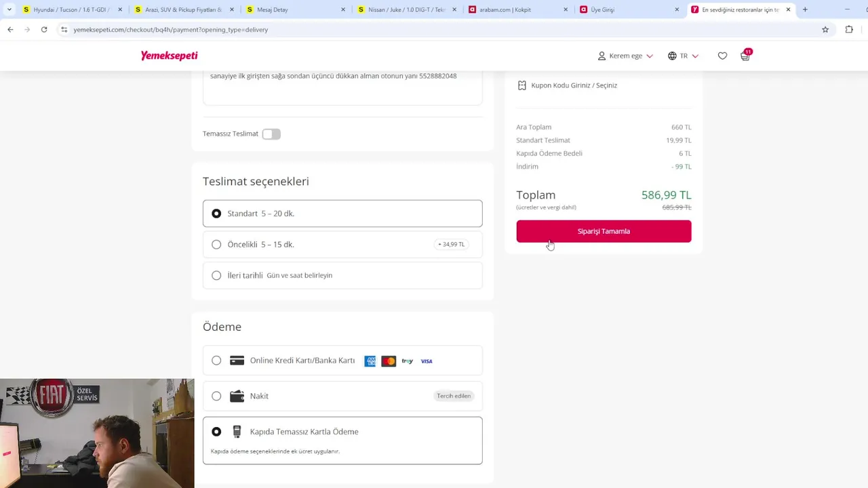Bookmark this page with star icon
868x488 pixels.
[x=825, y=30]
